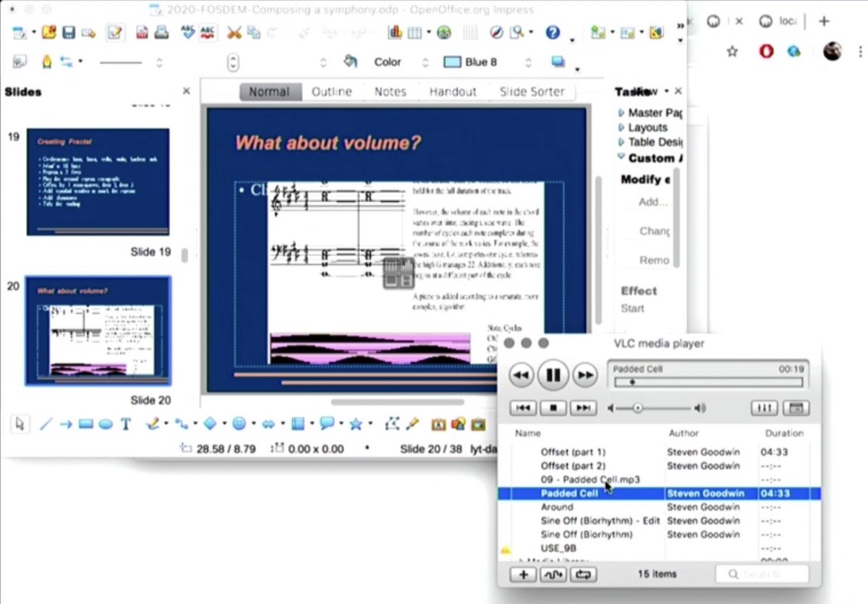
Task: Click the Opera extension icon in Chrome
Action: point(765,51)
